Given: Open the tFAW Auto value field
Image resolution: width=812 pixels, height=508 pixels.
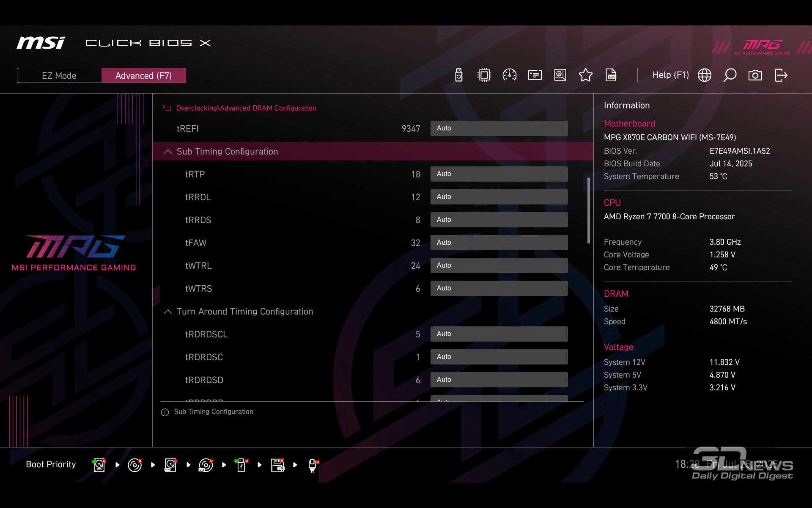Looking at the screenshot, I should [499, 243].
